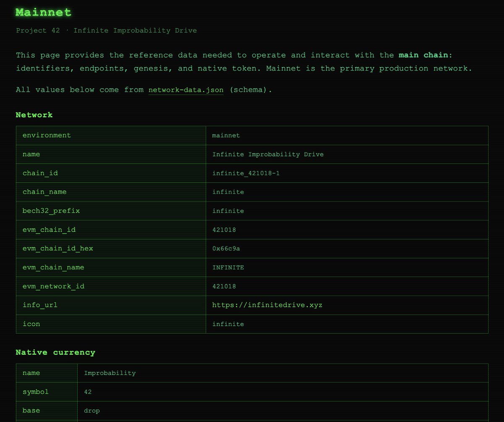Click the 'drop' value cell
504x422 pixels.
(283, 411)
